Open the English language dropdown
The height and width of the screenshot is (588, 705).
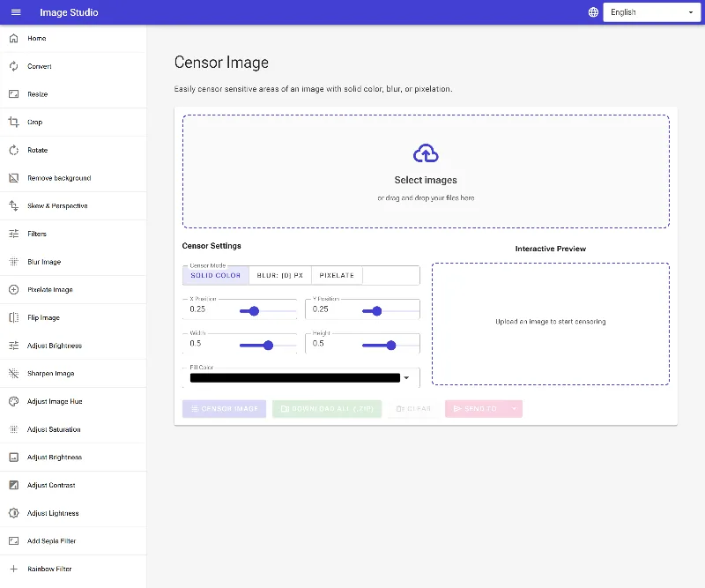pos(651,12)
